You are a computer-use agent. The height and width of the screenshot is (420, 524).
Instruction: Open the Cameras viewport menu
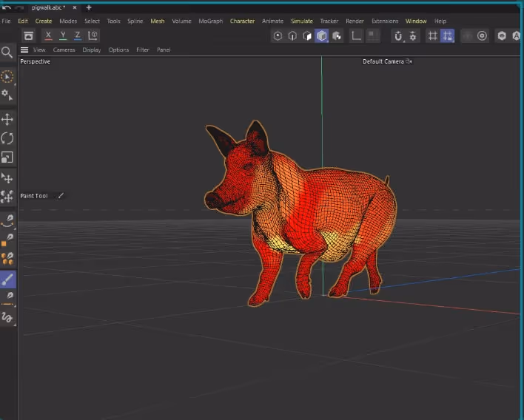point(64,50)
